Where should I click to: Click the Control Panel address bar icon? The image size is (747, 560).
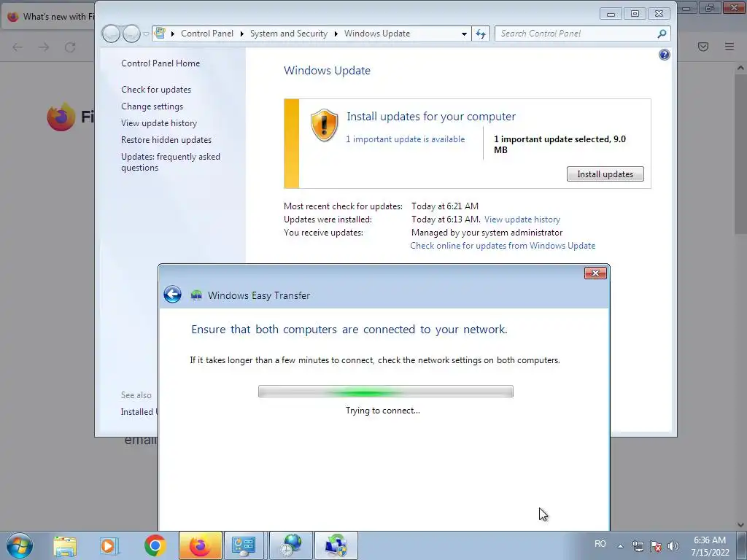point(160,34)
